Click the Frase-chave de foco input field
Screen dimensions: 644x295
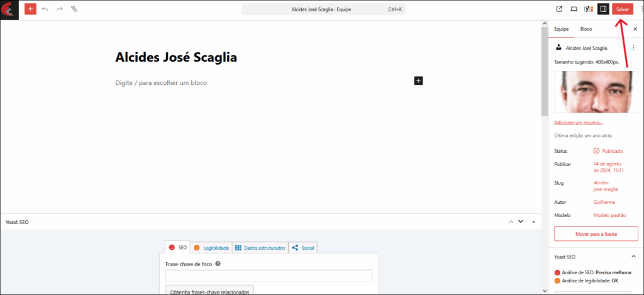[269, 276]
